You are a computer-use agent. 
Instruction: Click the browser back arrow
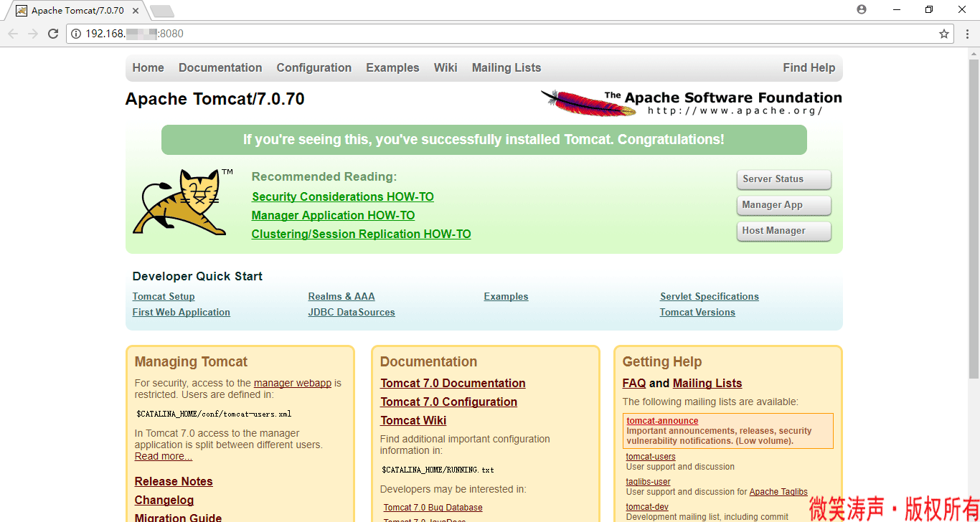[13, 34]
